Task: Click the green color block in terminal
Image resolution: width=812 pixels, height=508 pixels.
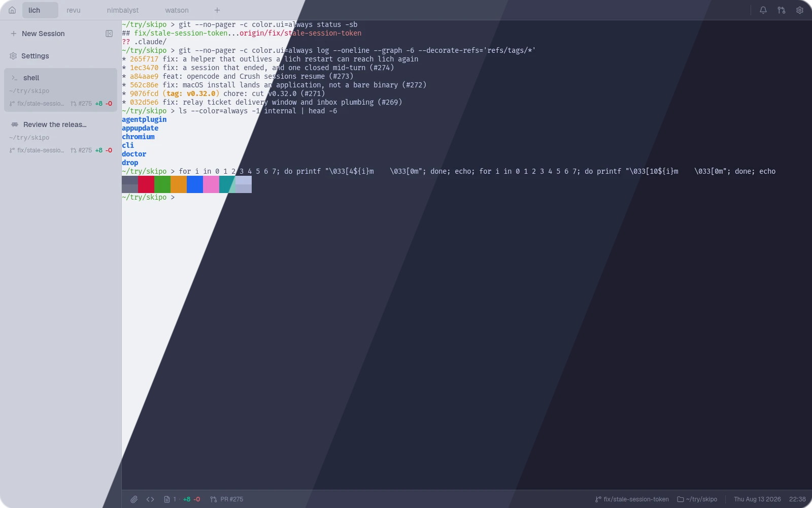Action: tap(162, 184)
